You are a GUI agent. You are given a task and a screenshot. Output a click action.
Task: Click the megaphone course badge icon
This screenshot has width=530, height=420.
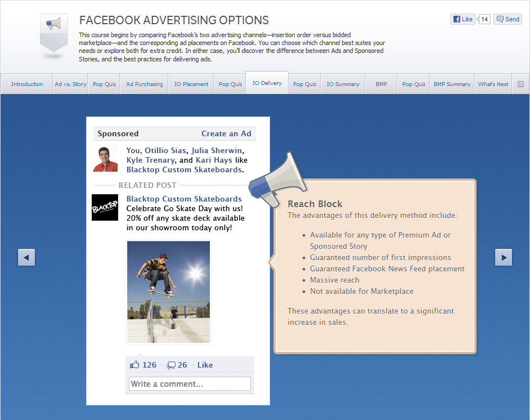[x=54, y=33]
